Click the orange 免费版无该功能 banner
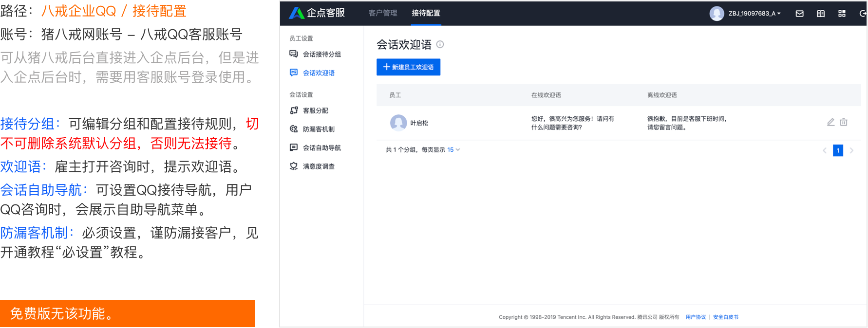The height and width of the screenshot is (328, 868). [x=128, y=313]
